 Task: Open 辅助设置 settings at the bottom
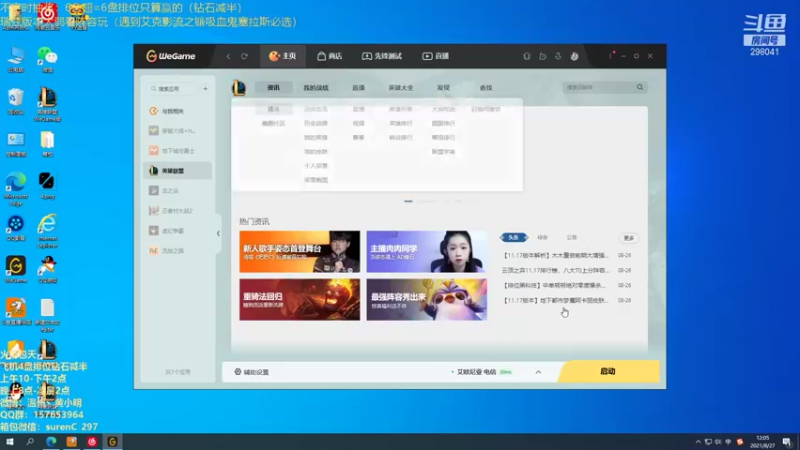click(252, 372)
